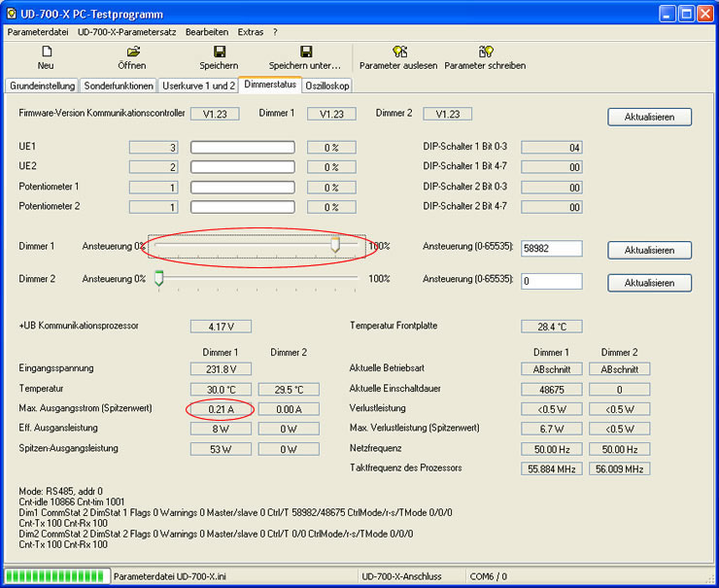Screen dimensions: 719x588
Task: Open the Bearbeiten menu
Action: [207, 32]
